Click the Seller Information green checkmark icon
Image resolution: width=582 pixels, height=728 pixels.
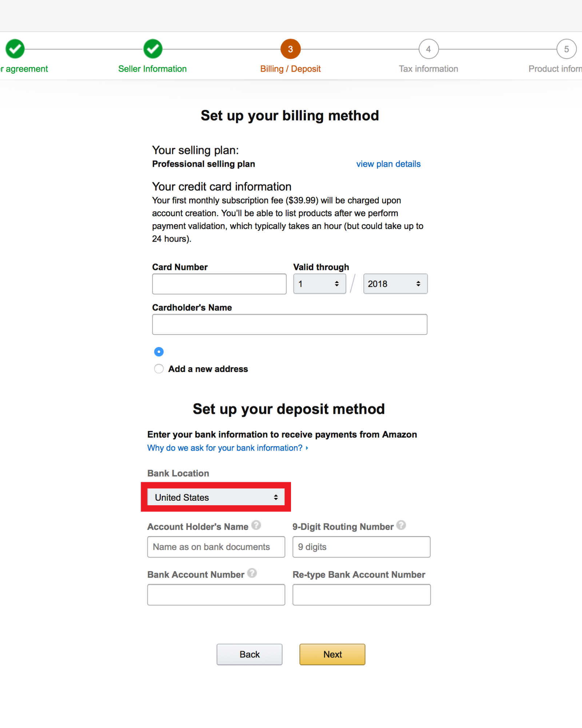coord(153,49)
